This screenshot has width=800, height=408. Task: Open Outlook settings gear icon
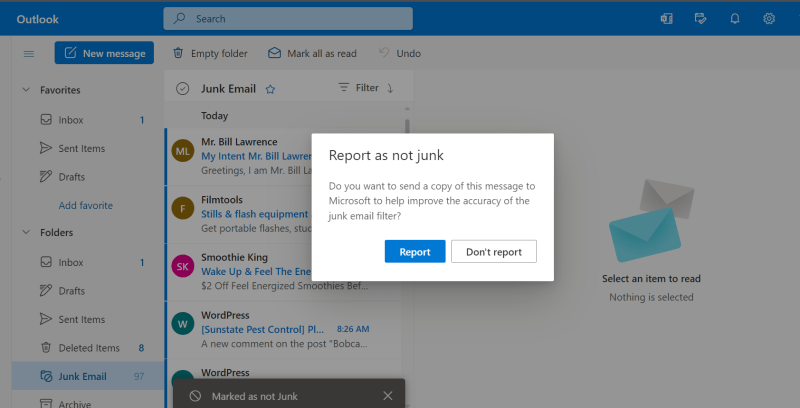[769, 18]
